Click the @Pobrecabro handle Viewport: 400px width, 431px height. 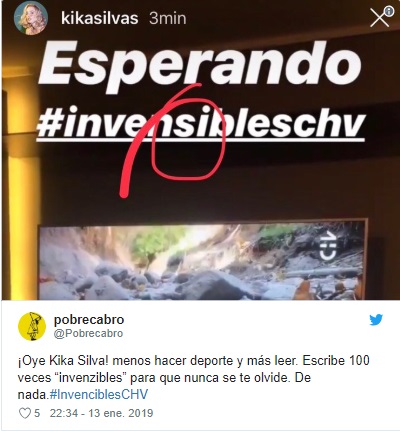tap(88, 333)
